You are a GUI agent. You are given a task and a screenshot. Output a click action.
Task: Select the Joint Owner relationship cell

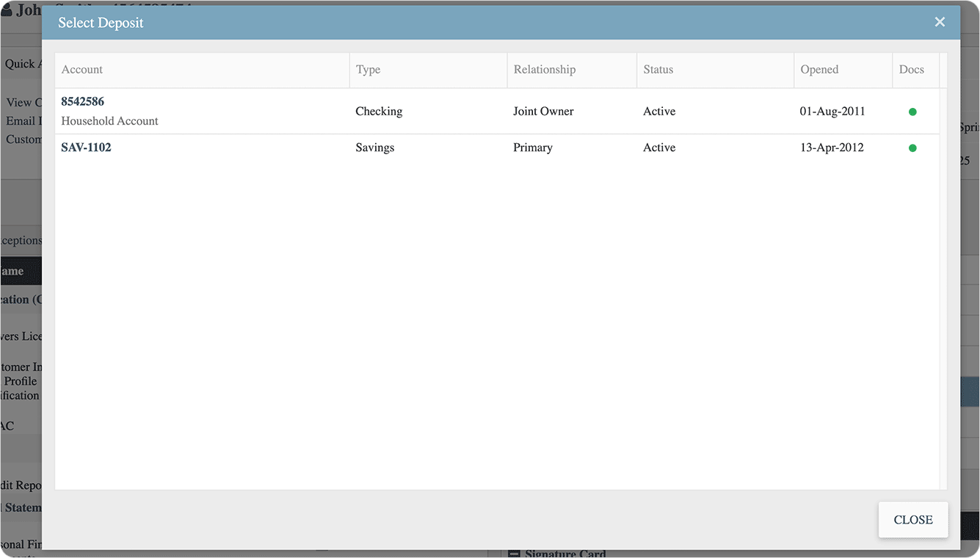tap(543, 112)
